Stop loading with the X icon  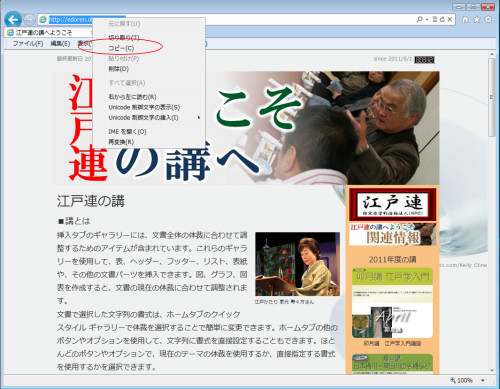450,19
